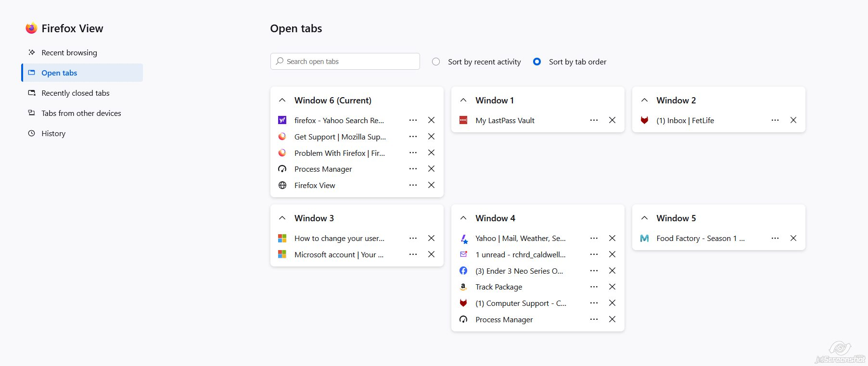This screenshot has height=366, width=868.
Task: Open more options for Problem With Firefox tab
Action: coord(413,153)
